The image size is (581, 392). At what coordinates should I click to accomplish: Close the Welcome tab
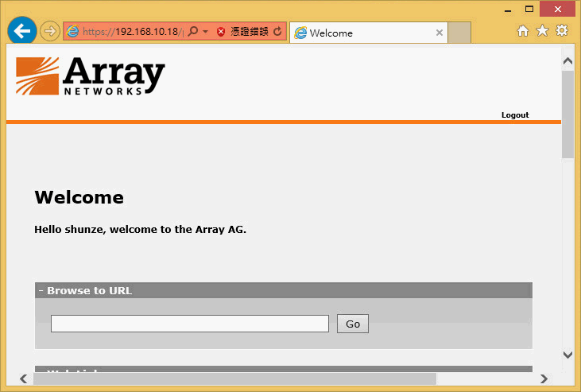click(x=439, y=33)
